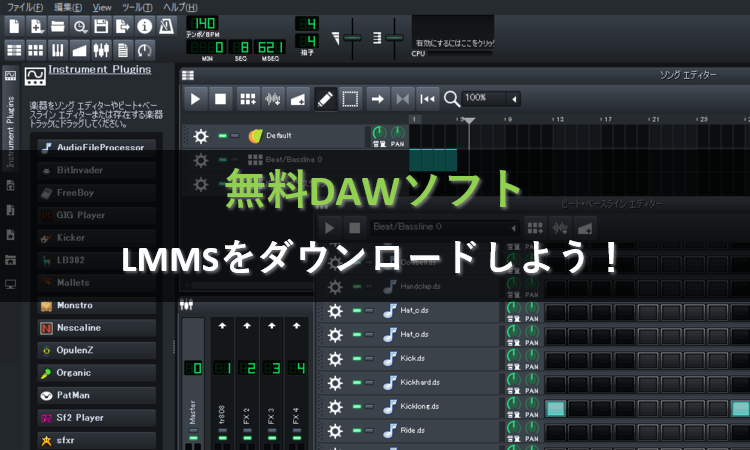Open the Piano Roll editor from the toolbar

pos(58,49)
